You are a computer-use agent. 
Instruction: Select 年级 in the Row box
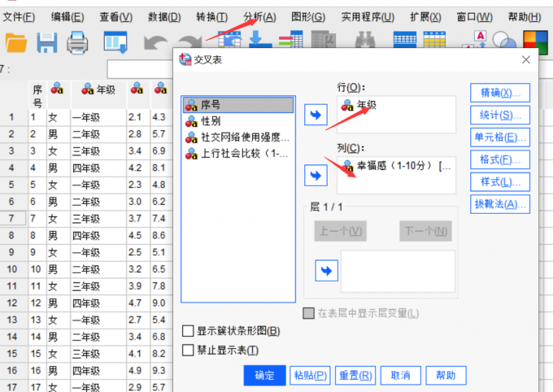[x=396, y=105]
